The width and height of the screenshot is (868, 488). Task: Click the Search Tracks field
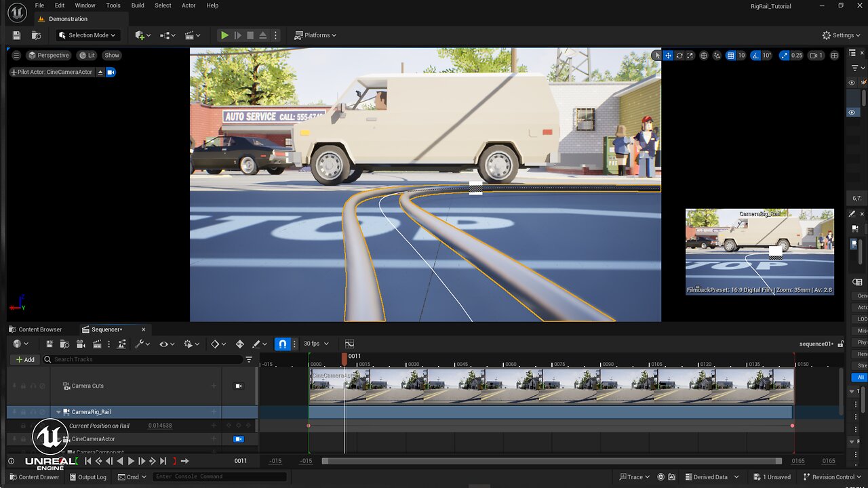tap(142, 360)
